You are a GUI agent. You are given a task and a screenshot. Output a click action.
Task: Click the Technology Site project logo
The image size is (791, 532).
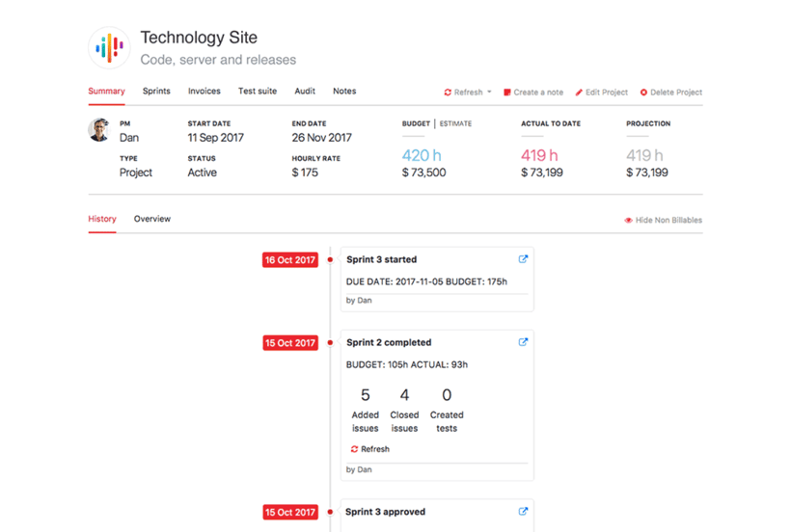(109, 47)
